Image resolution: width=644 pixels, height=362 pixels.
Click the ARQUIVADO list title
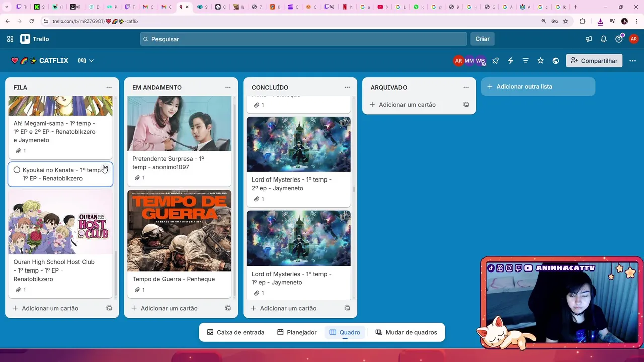point(389,87)
